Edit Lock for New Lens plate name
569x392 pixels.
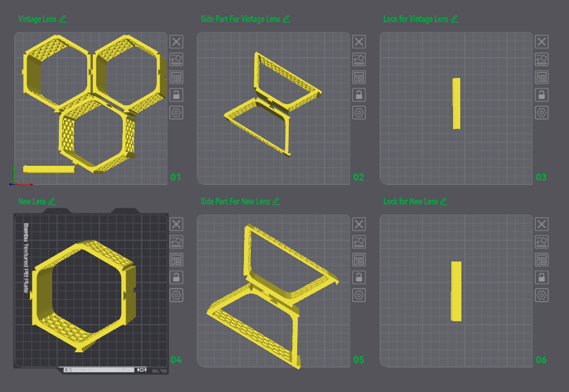(x=444, y=201)
